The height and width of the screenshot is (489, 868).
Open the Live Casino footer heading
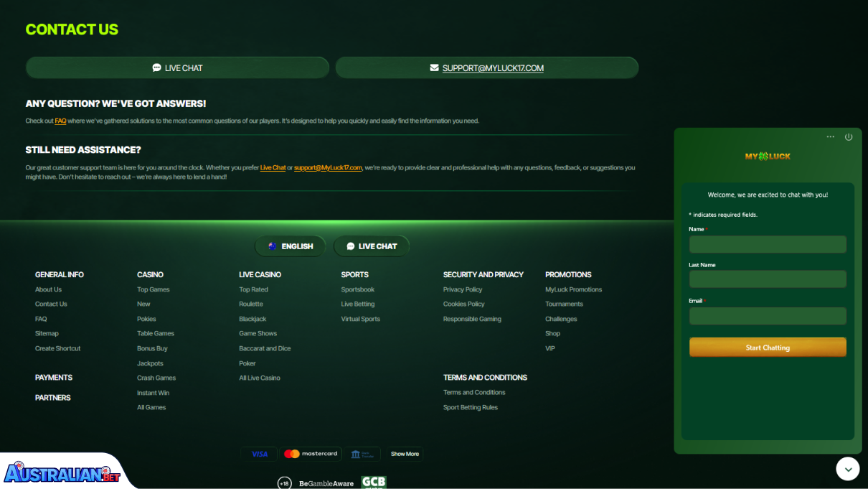[x=260, y=274]
